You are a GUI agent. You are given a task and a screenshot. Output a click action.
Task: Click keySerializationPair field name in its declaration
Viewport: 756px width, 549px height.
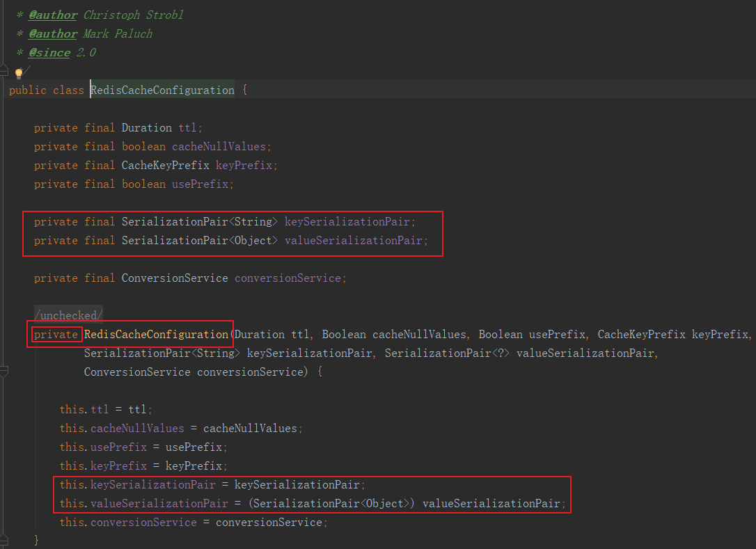pyautogui.click(x=347, y=222)
